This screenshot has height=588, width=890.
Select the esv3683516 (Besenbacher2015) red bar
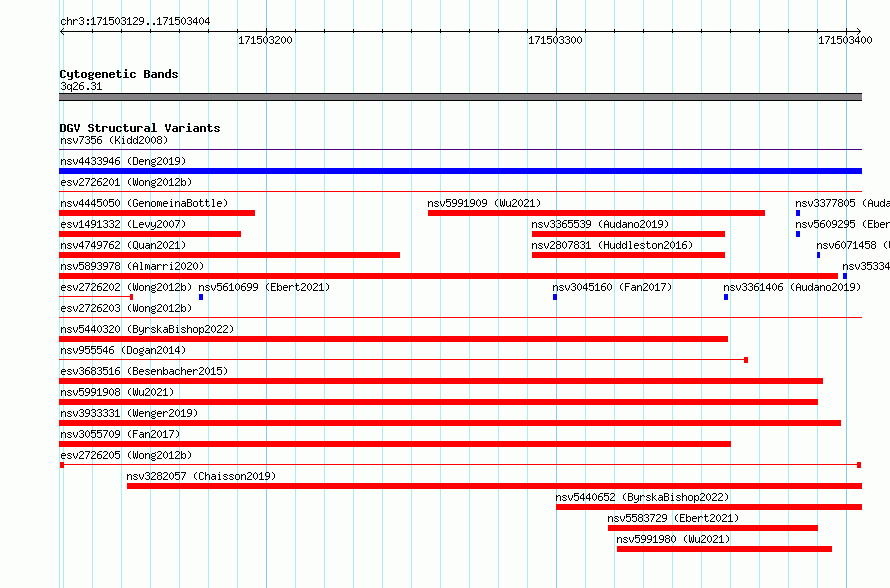coord(441,381)
